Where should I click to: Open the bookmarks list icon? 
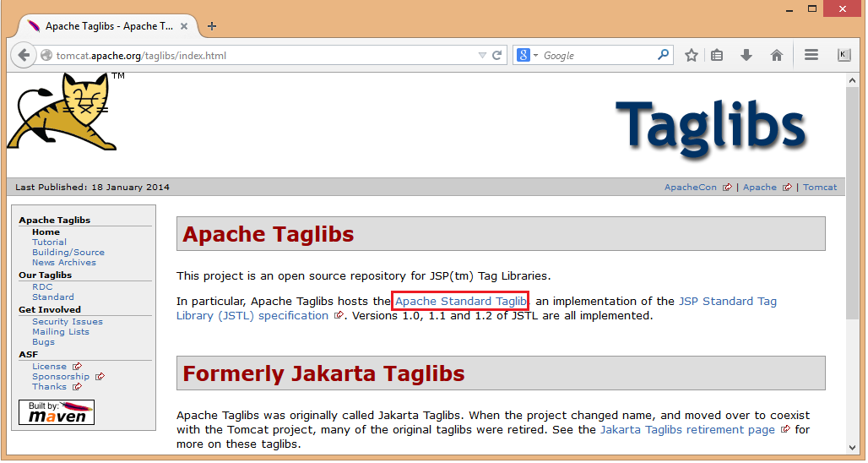[717, 56]
